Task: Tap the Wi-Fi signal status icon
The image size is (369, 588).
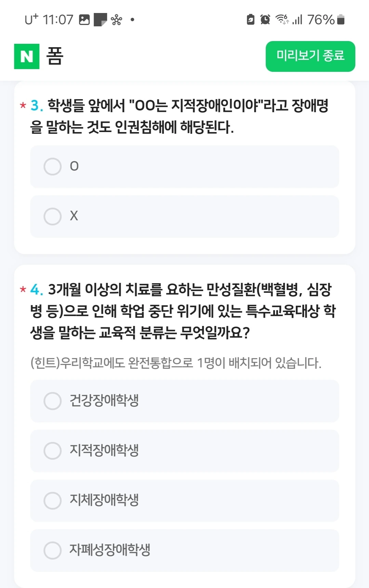Action: point(282,19)
